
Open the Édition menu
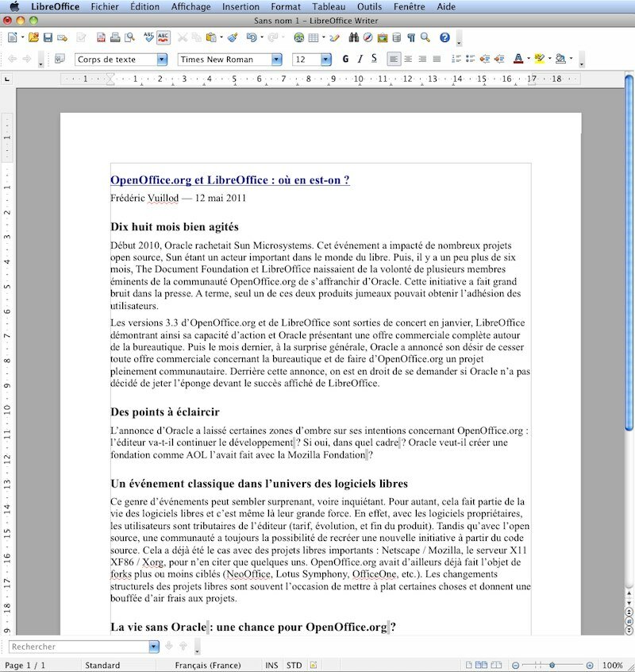[x=144, y=6]
